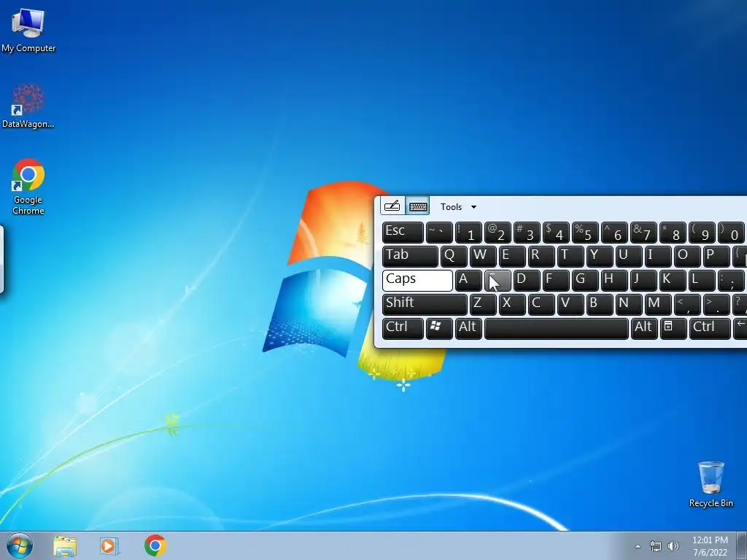Toggle the left Ctrl key
Screen dimensions: 747x560
[403, 329]
